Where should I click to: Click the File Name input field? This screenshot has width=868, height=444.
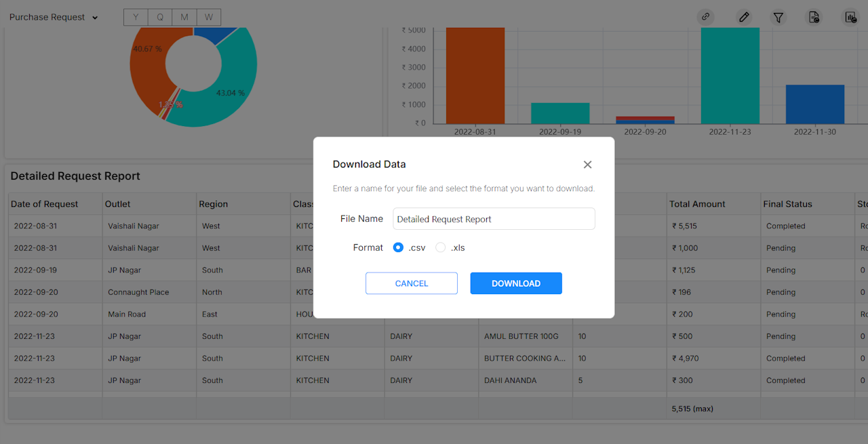pyautogui.click(x=494, y=219)
